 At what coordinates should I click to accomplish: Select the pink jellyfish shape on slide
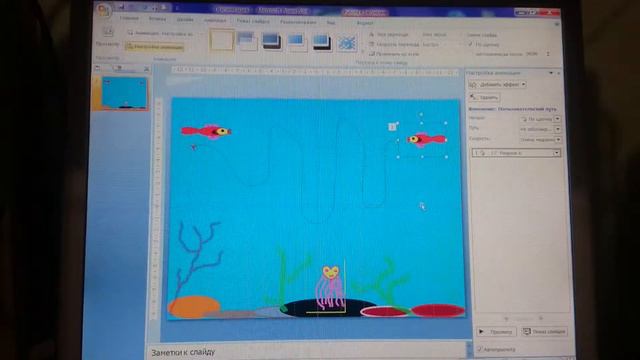(x=331, y=288)
